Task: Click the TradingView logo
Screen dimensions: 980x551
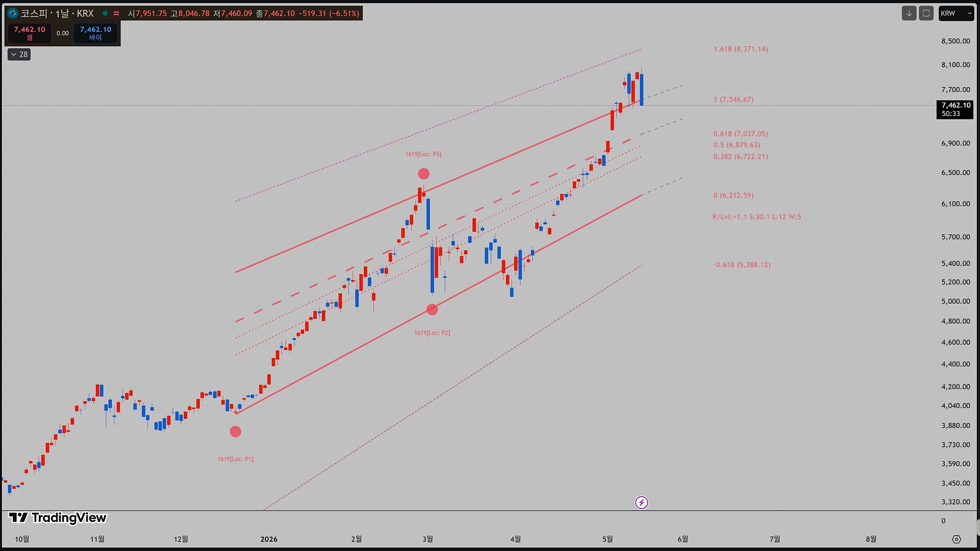Action: tap(58, 518)
